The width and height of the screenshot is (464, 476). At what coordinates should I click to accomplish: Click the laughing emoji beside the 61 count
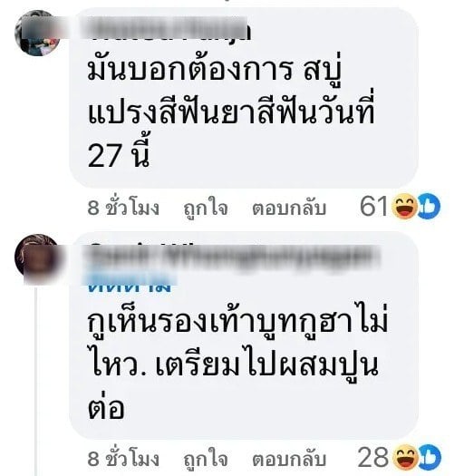click(404, 207)
